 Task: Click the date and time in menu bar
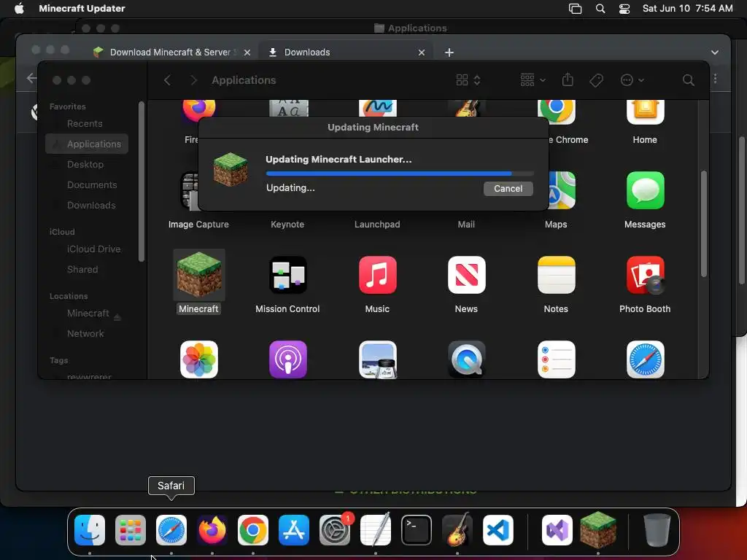pyautogui.click(x=687, y=8)
